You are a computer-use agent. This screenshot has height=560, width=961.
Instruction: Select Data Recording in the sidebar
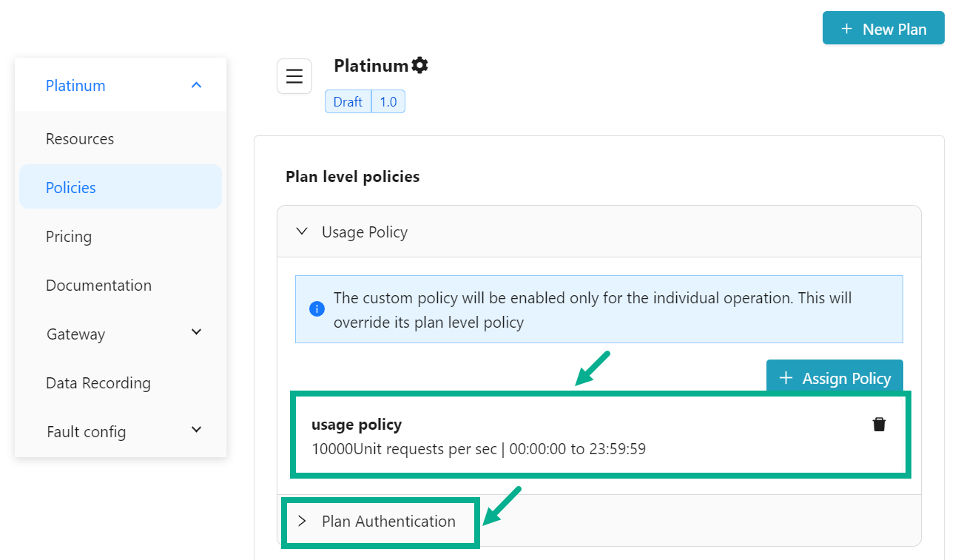click(98, 383)
